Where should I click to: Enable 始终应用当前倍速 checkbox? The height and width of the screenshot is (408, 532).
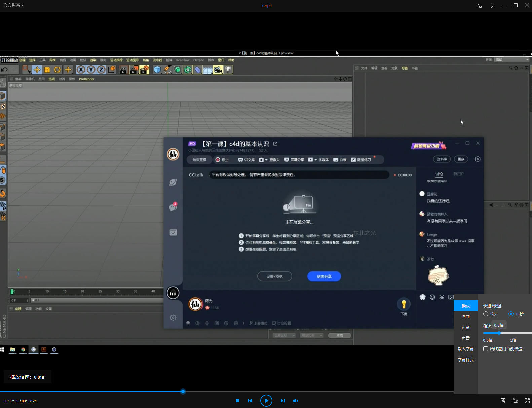pyautogui.click(x=486, y=349)
